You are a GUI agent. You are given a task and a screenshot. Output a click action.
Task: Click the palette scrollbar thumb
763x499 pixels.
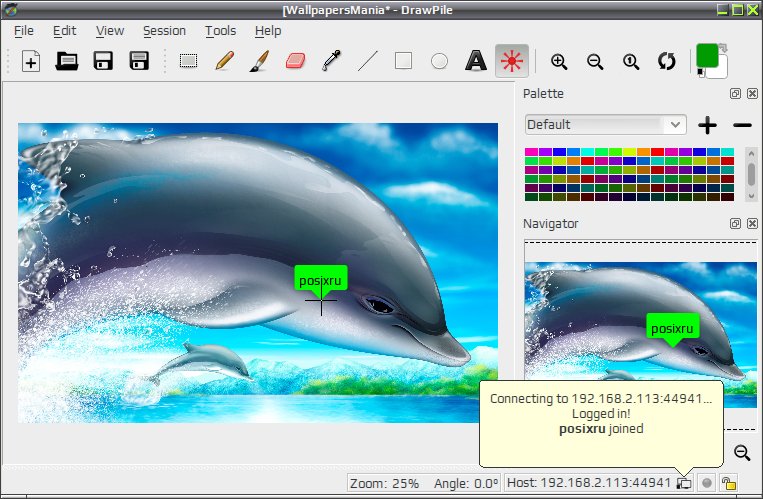[751, 174]
